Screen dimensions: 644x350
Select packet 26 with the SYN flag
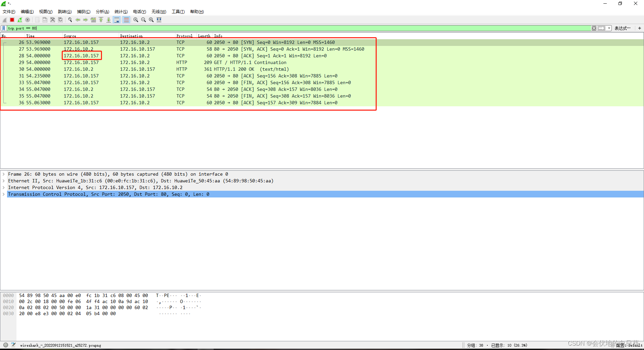tap(322, 43)
